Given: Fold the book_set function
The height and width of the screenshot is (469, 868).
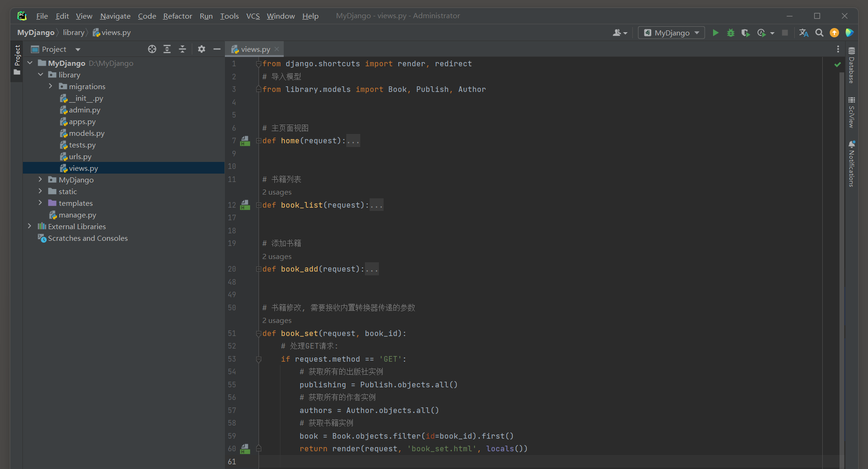Looking at the screenshot, I should [259, 334].
